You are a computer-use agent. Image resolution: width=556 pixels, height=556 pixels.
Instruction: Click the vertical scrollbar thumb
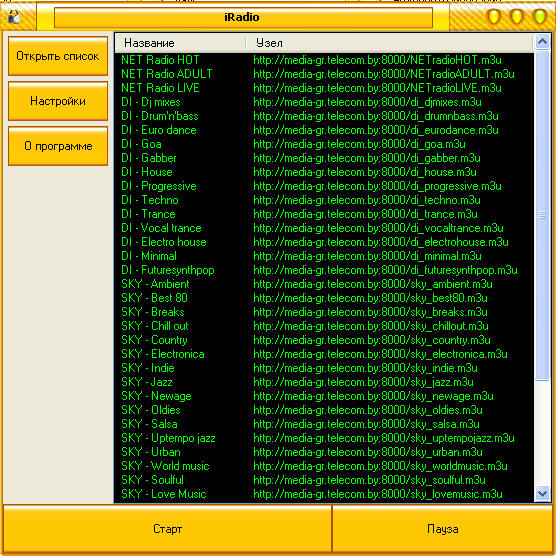click(542, 215)
